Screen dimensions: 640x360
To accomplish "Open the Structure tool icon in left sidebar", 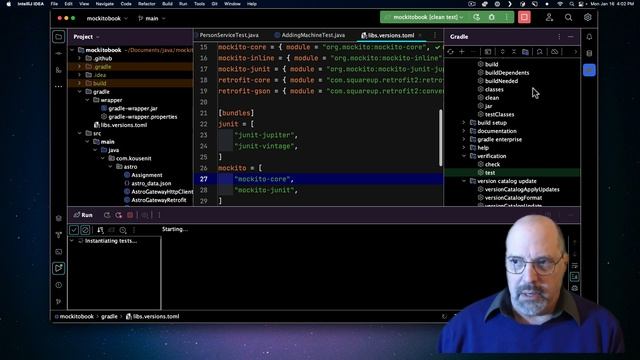I will [59, 70].
